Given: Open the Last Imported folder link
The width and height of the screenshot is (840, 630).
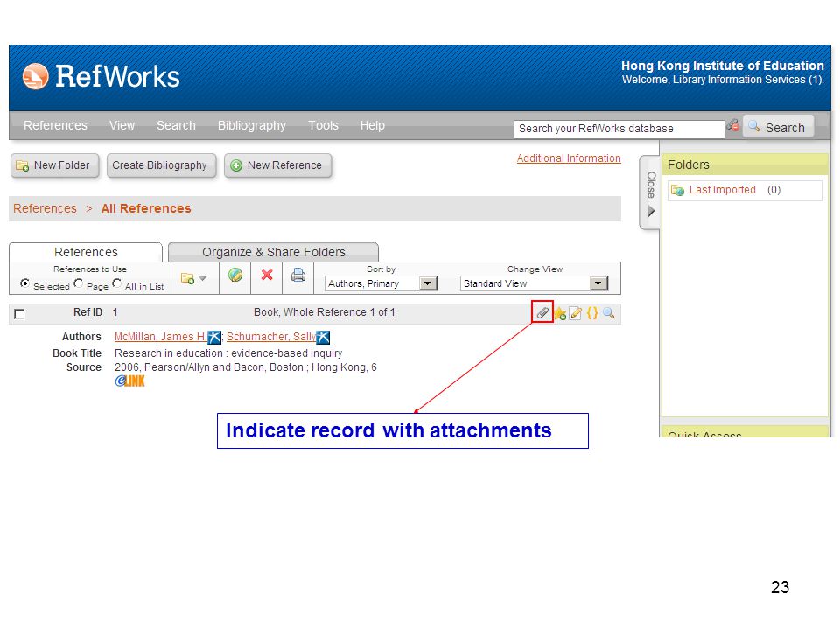Looking at the screenshot, I should [x=722, y=190].
